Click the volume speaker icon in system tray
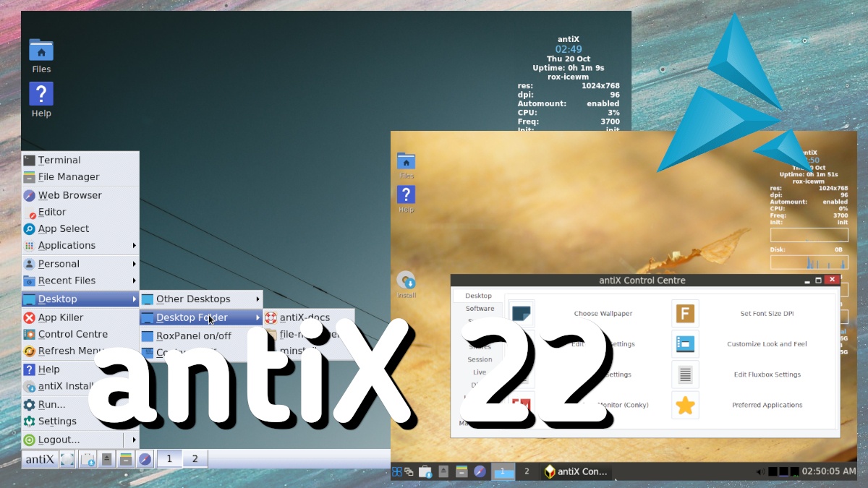868x488 pixels. coord(760,471)
